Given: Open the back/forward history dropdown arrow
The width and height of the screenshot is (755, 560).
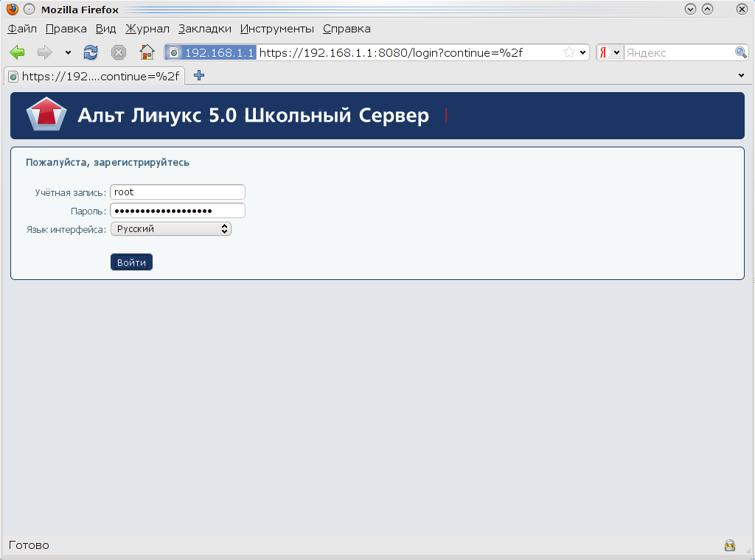Looking at the screenshot, I should [68, 53].
